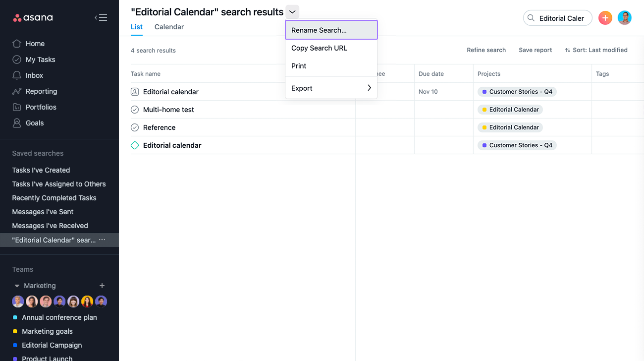
Task: Click the orange plus quick-add button
Action: [605, 18]
